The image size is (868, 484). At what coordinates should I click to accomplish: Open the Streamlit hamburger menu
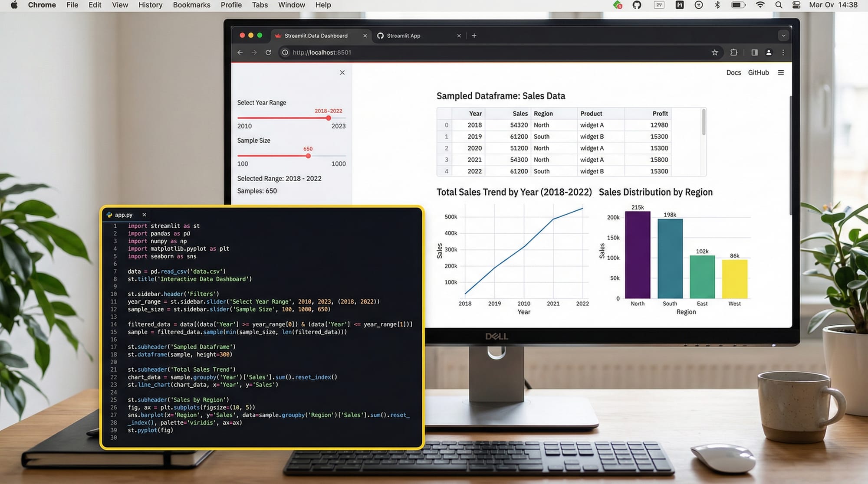[781, 72]
